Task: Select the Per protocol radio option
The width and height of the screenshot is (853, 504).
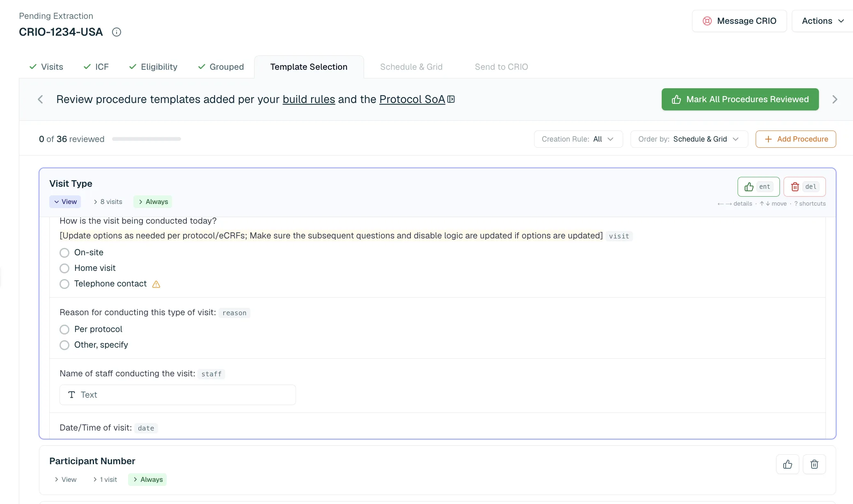Action: click(x=64, y=329)
